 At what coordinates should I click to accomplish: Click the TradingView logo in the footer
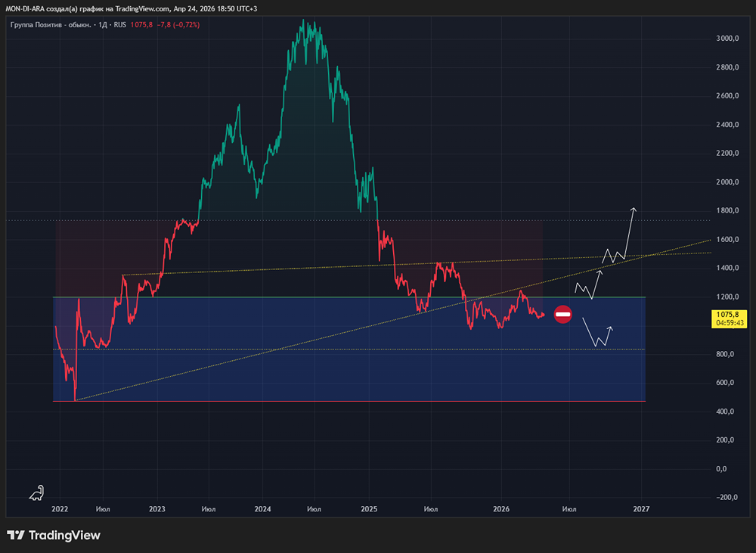click(54, 535)
